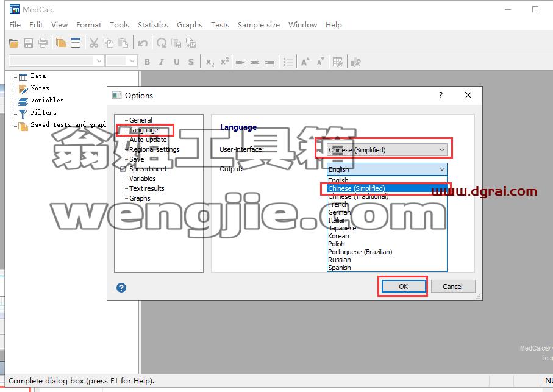Select Variables in options tree
553x392 pixels.
tap(142, 179)
